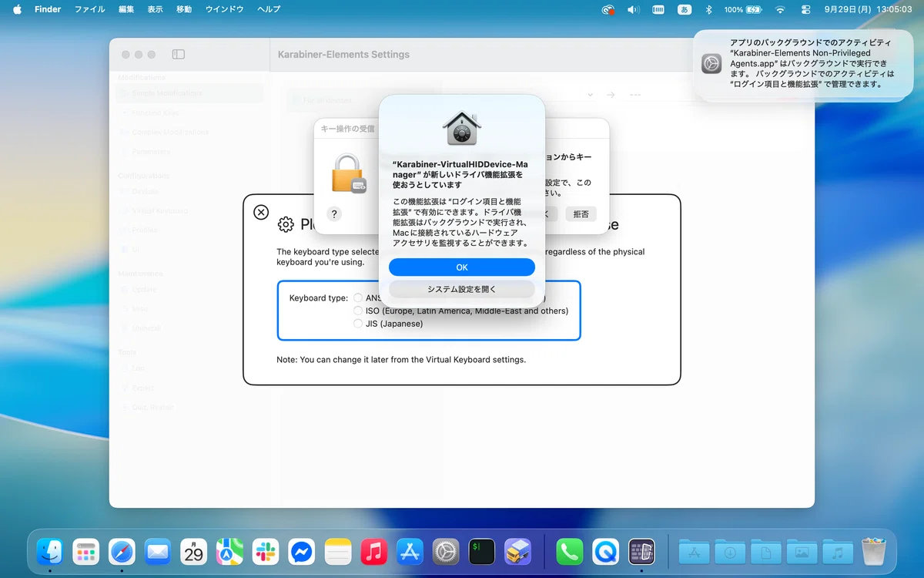Open the Downloads folder in Dock
Viewport: 924px width, 578px height.
click(x=730, y=551)
